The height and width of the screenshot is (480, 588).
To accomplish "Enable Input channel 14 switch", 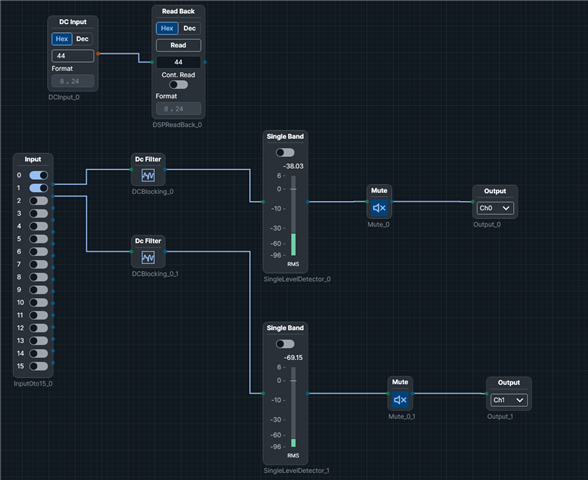I will 39,354.
